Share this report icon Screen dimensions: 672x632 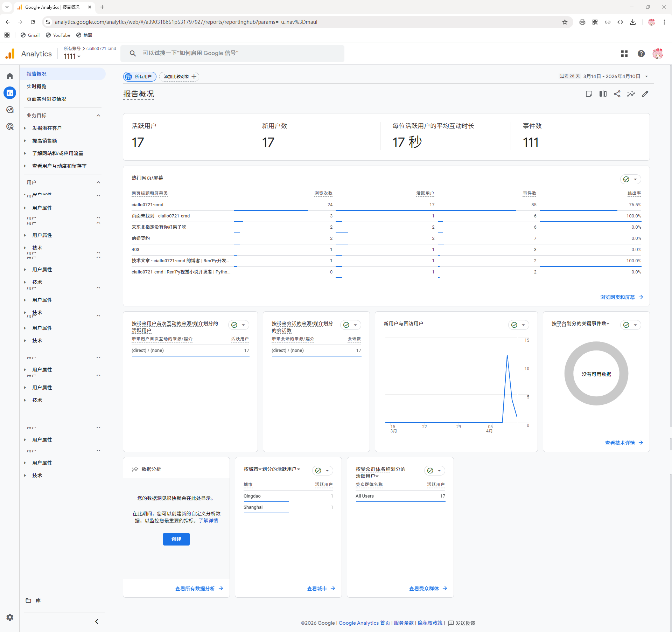tap(617, 94)
